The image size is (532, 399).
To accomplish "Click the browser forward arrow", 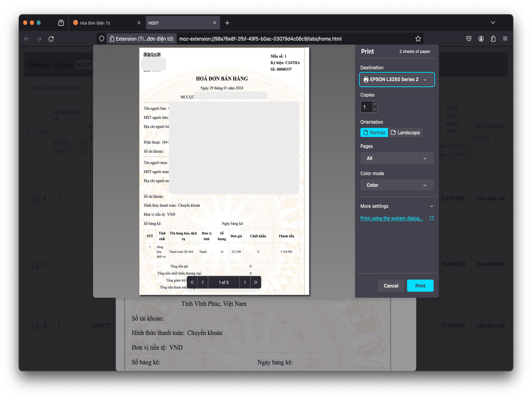I will click(39, 39).
